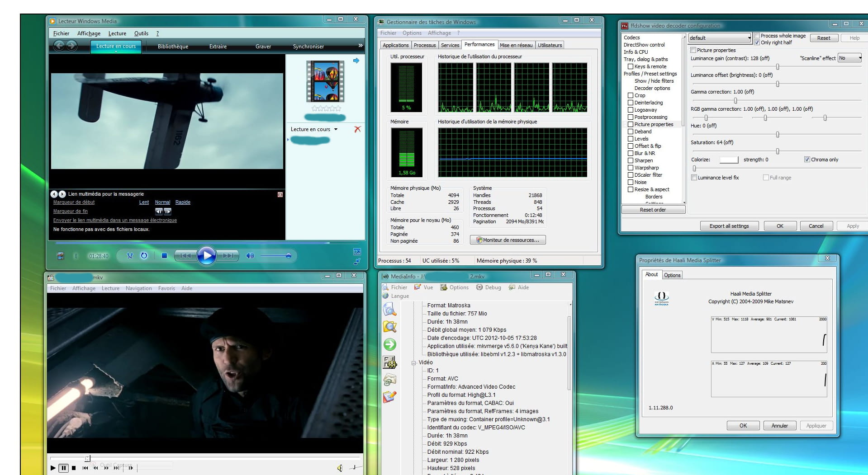
Task: Click Annuler in the Haali Media Splitter dialog
Action: coord(779,426)
